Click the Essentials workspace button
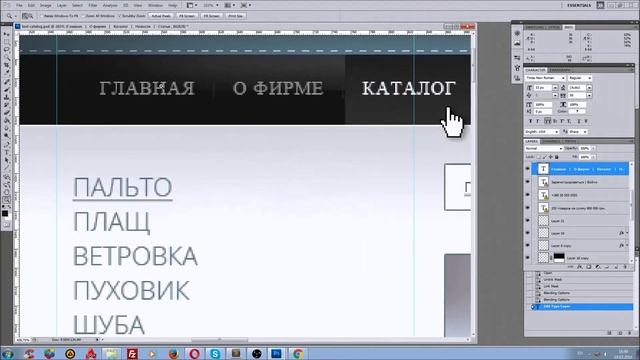Viewport: 640px width, 360px height. 579,5
